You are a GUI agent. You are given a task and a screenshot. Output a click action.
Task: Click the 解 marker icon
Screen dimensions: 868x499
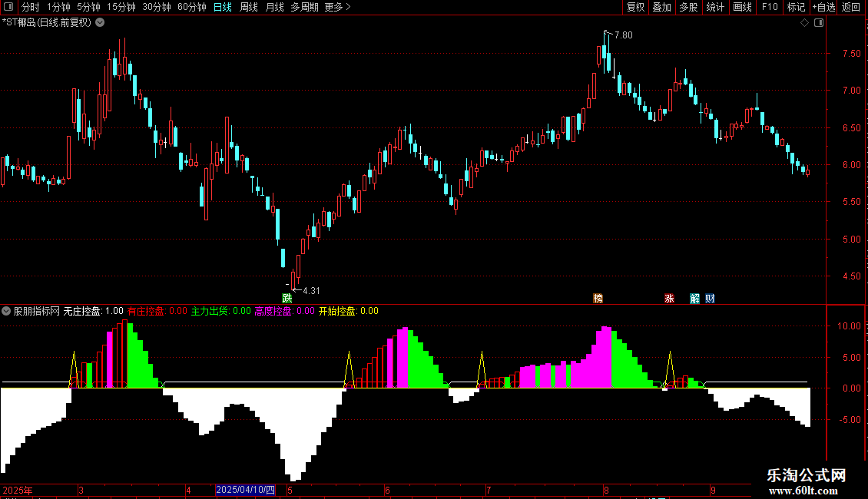click(x=694, y=298)
